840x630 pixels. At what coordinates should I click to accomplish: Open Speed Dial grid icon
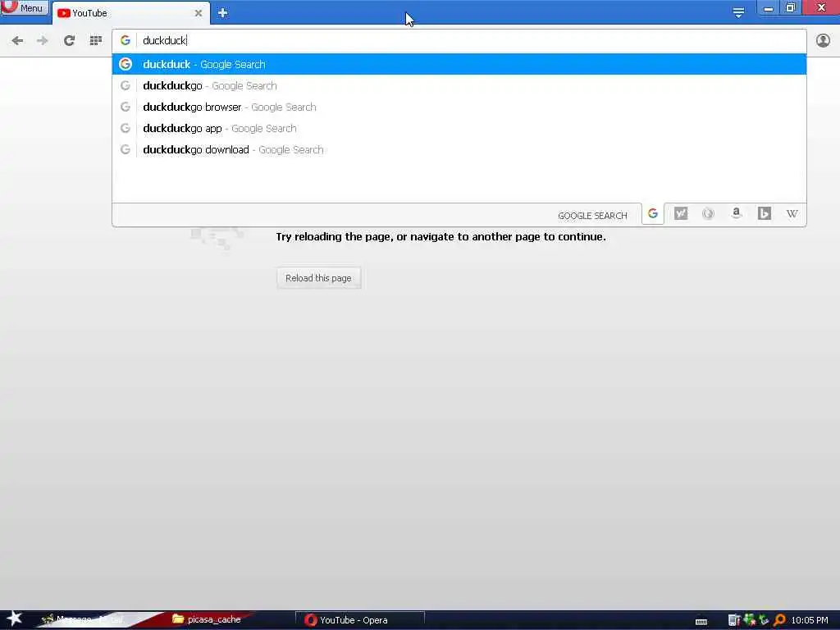(x=96, y=41)
